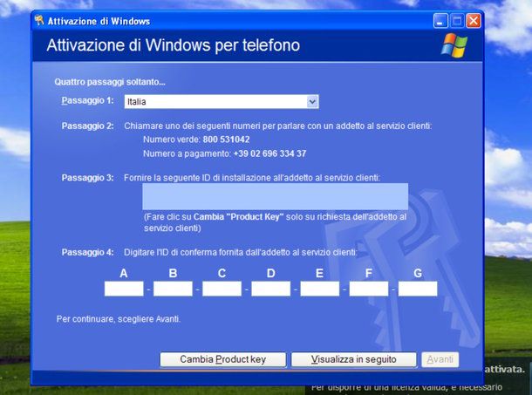Choose the Visualizza in seguito button
This screenshot has height=395, width=532.
pyautogui.click(x=353, y=359)
